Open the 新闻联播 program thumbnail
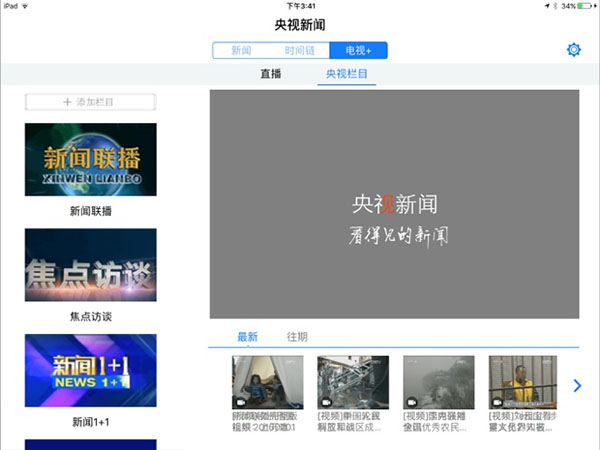The image size is (600, 450). [91, 160]
